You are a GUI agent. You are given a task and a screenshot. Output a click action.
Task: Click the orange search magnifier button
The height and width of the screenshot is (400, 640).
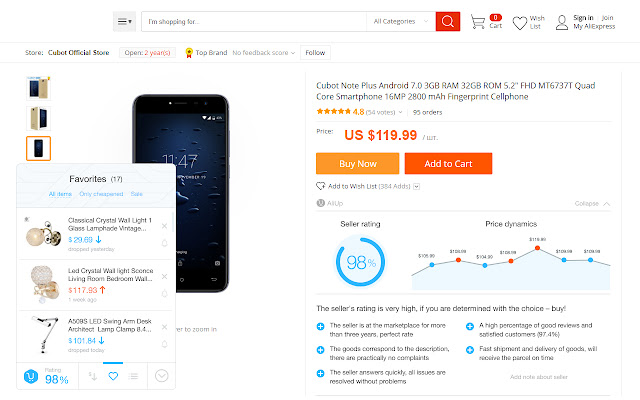coord(448,21)
